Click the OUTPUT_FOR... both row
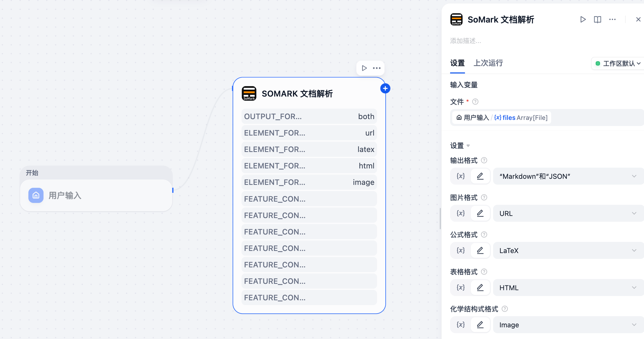The height and width of the screenshot is (339, 644). click(309, 116)
